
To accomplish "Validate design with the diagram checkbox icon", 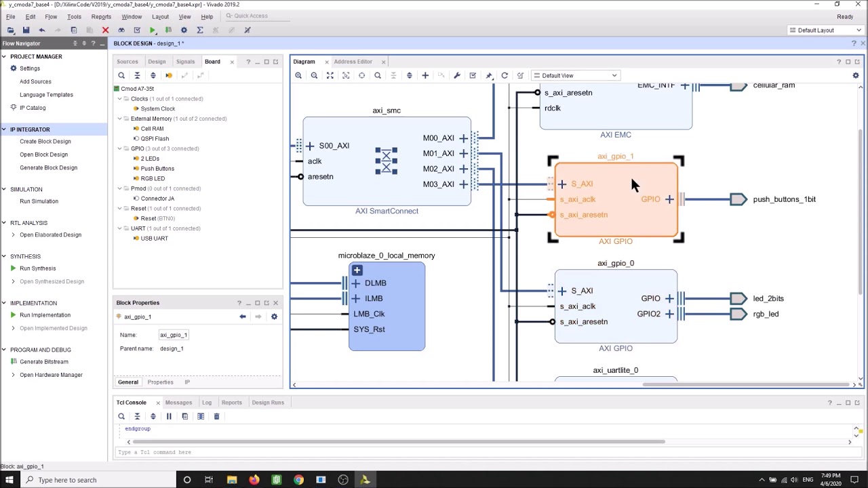I will tap(473, 75).
